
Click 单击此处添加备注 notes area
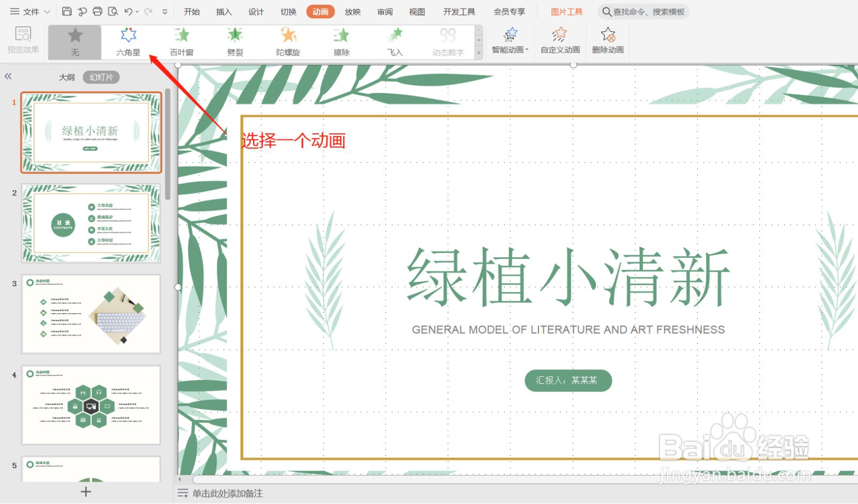point(227,493)
